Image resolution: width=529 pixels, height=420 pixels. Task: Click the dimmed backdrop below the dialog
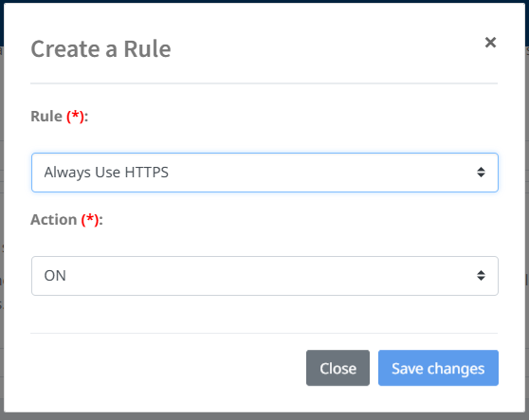click(264, 416)
